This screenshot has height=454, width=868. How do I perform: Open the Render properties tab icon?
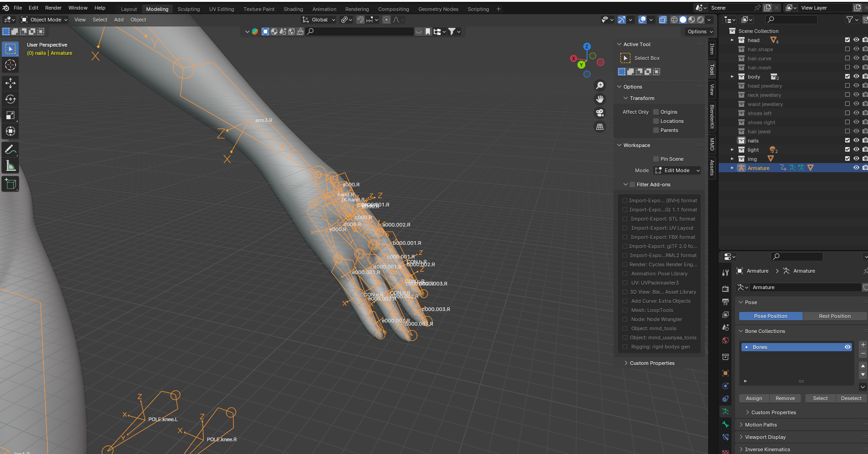tap(725, 289)
